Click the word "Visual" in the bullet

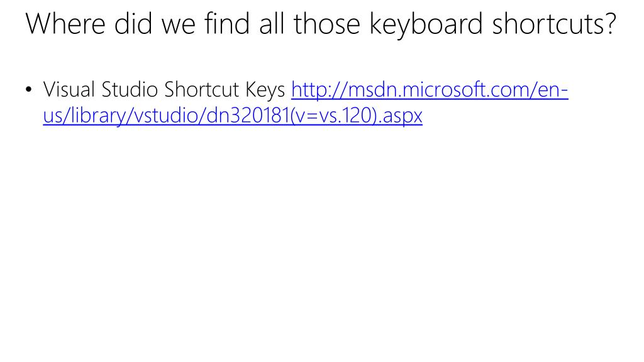coord(69,89)
